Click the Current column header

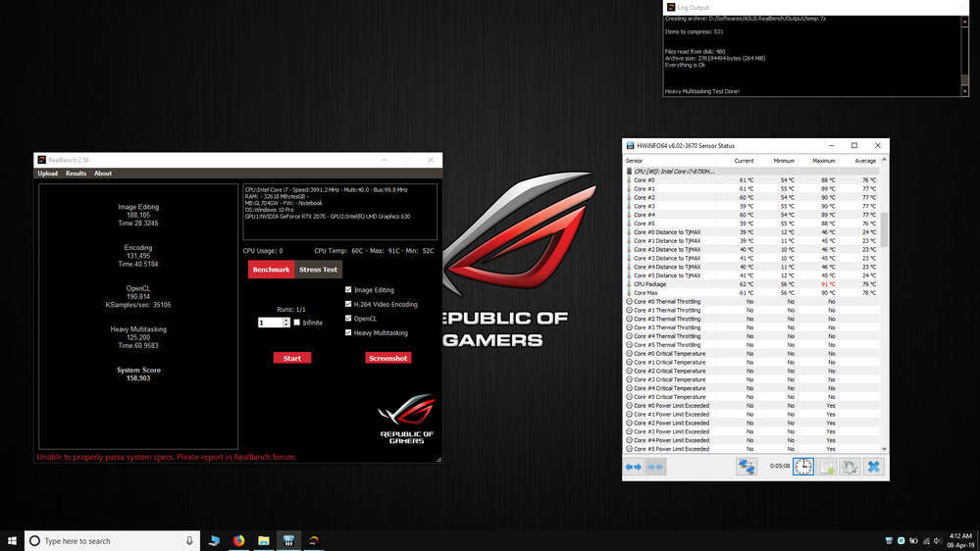tap(737, 161)
